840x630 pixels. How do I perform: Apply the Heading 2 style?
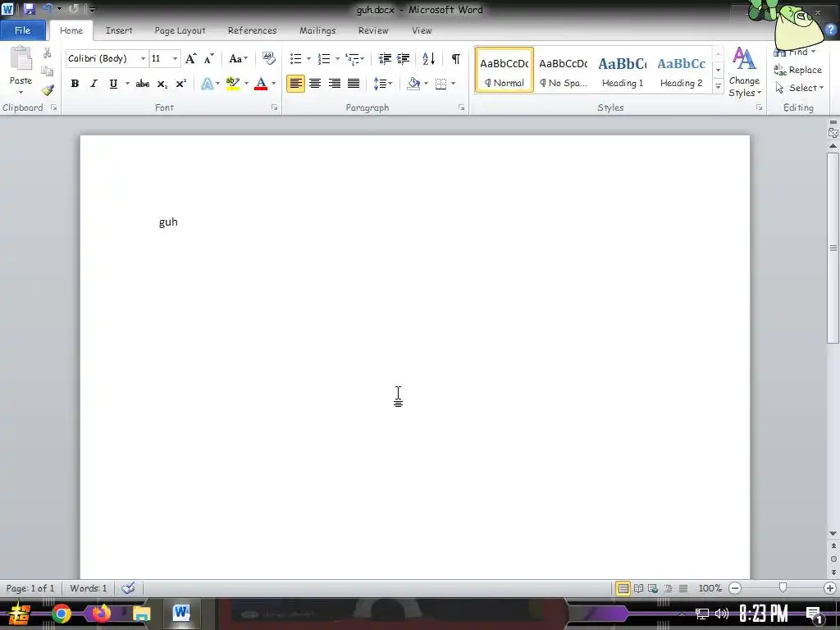tap(682, 71)
